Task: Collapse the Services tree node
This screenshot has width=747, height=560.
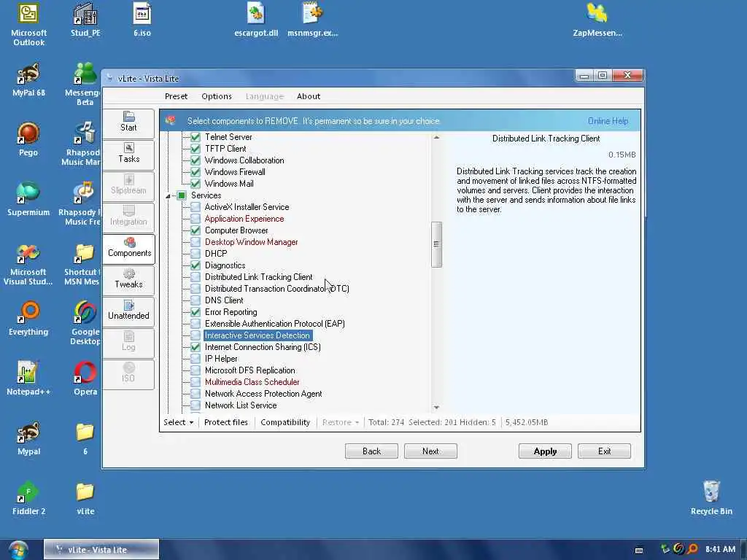Action: tap(169, 195)
